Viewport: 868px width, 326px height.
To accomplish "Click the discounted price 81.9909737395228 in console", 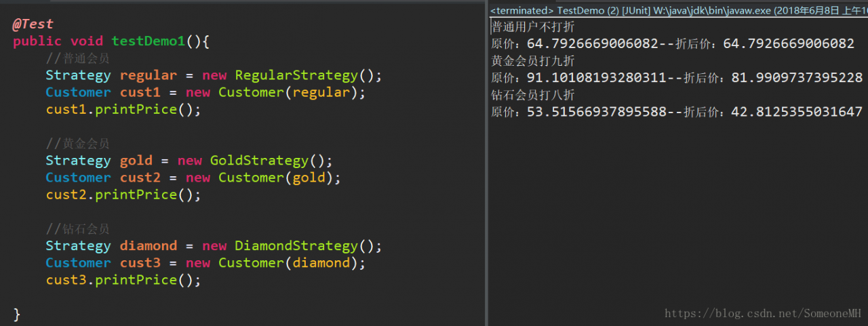I will 796,78.
